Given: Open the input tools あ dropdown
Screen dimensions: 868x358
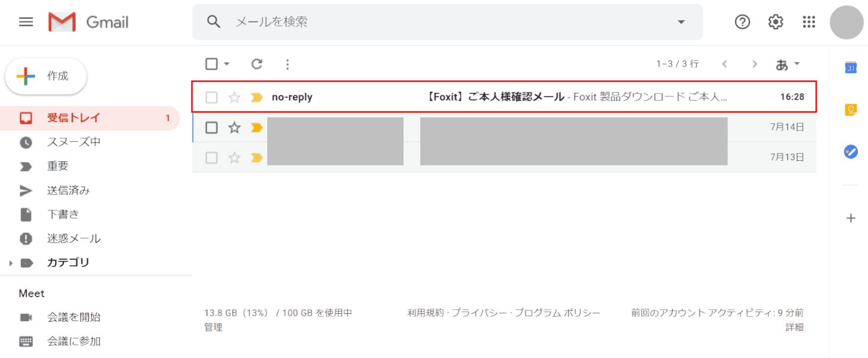Looking at the screenshot, I should (x=788, y=64).
